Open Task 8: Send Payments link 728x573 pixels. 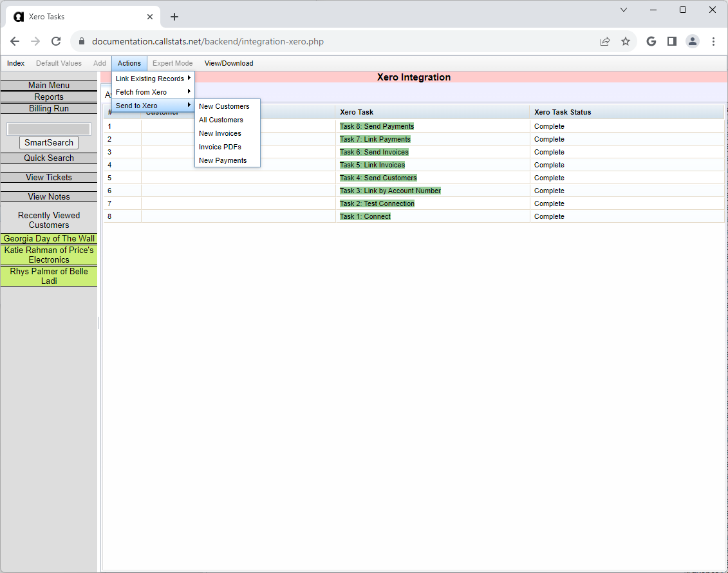(x=377, y=126)
